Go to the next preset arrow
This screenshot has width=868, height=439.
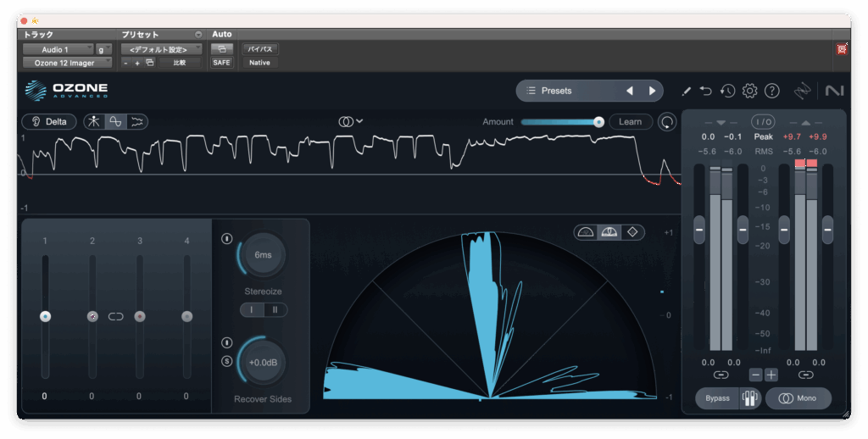[652, 91]
